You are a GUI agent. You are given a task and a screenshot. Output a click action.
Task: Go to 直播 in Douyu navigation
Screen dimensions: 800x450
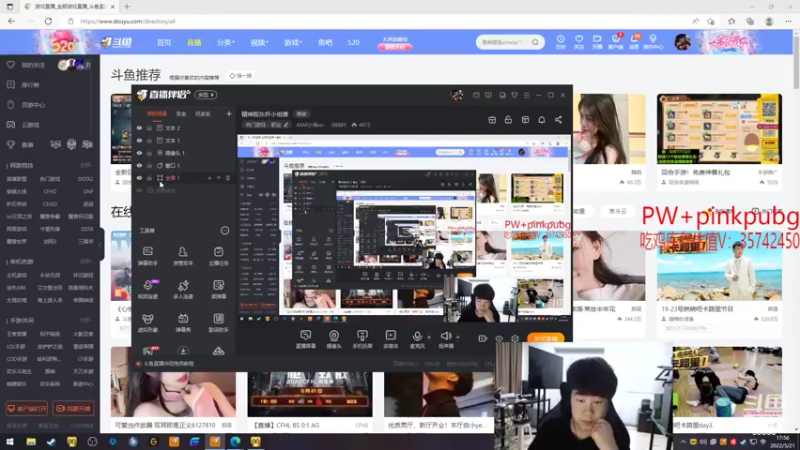click(194, 42)
